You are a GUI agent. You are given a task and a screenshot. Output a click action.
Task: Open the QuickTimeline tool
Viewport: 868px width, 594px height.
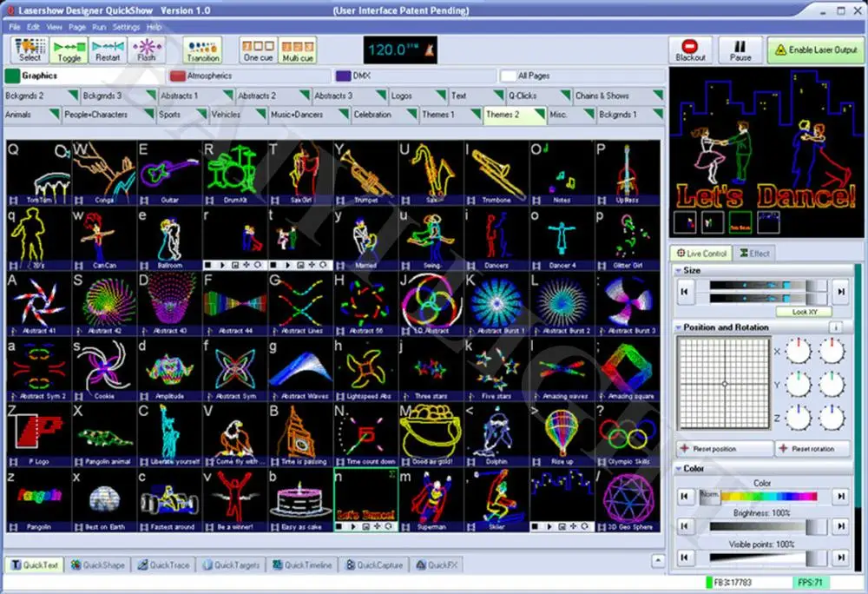(x=302, y=565)
